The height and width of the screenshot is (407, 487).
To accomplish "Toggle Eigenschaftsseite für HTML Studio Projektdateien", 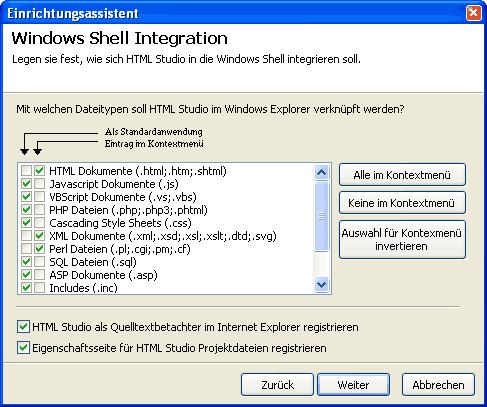I will 23,348.
